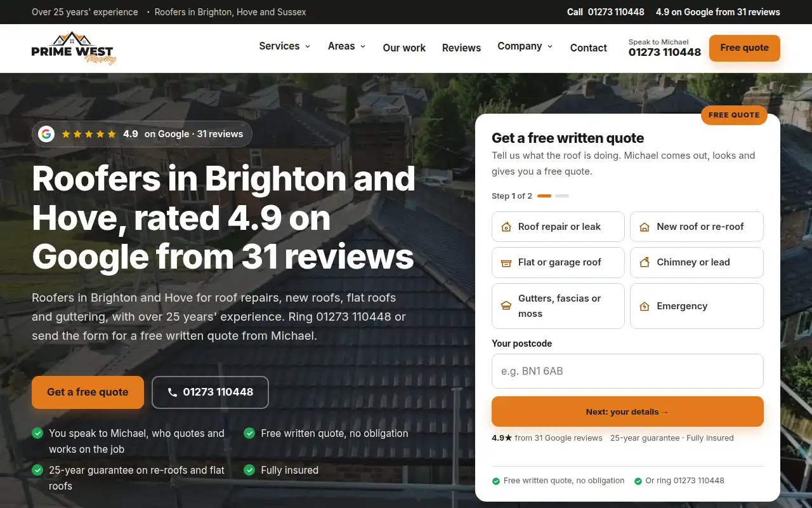Viewport: 812px width, 508px height.
Task: Click the Emergency option icon
Action: click(x=645, y=306)
